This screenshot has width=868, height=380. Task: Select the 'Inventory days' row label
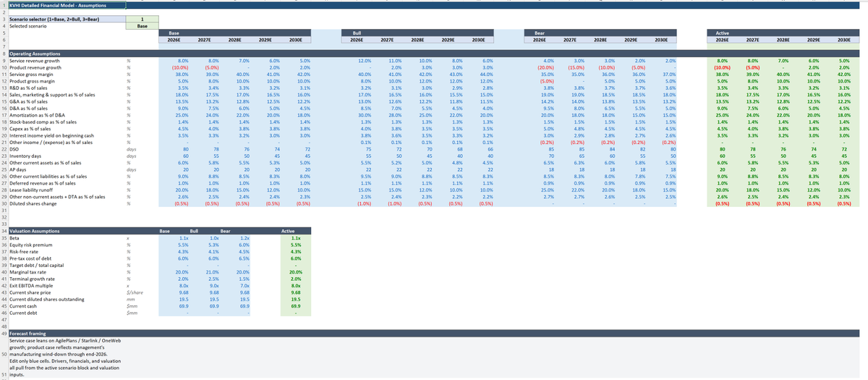tap(24, 154)
